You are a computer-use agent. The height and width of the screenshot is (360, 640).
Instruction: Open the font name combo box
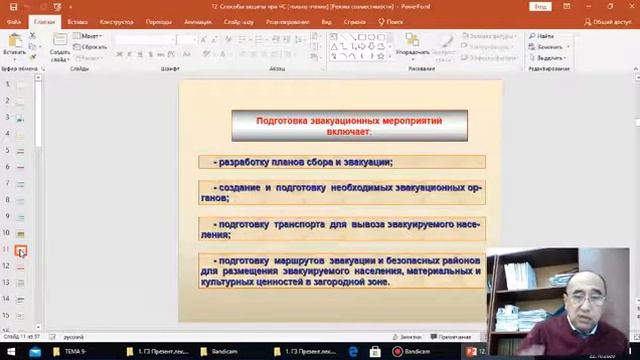point(145,40)
